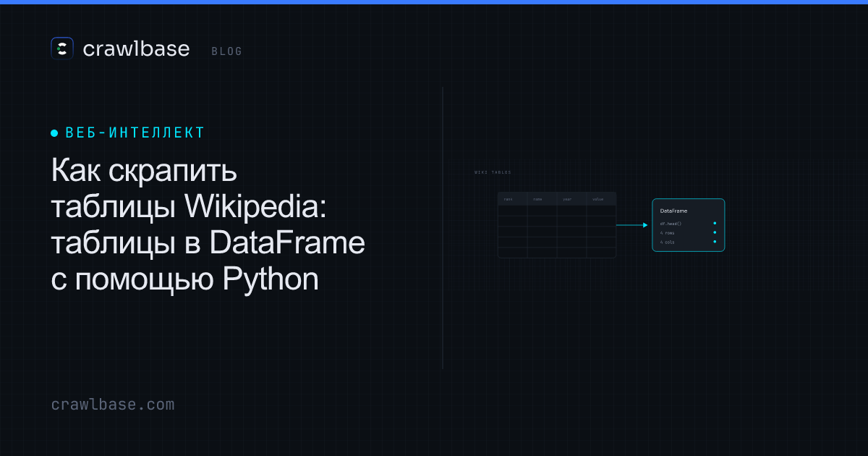The width and height of the screenshot is (868, 456).
Task: Click the cyan dot beside 4 cols
Action: 715,242
